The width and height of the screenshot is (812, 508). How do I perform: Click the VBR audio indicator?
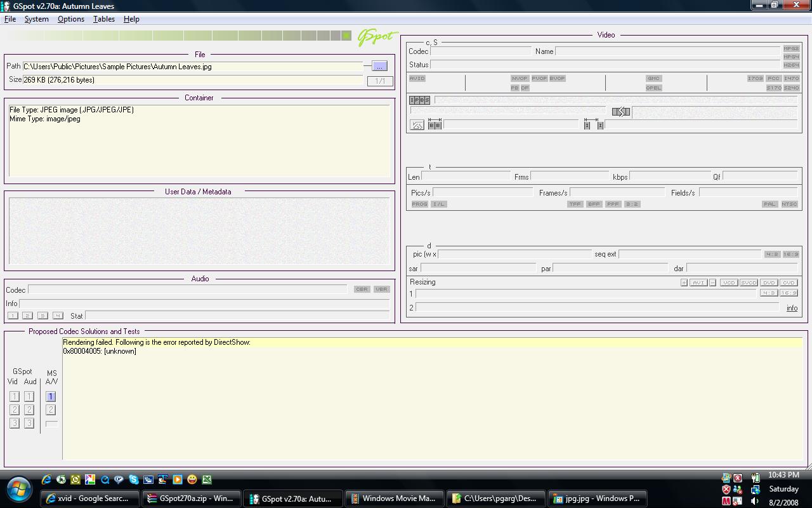381,289
